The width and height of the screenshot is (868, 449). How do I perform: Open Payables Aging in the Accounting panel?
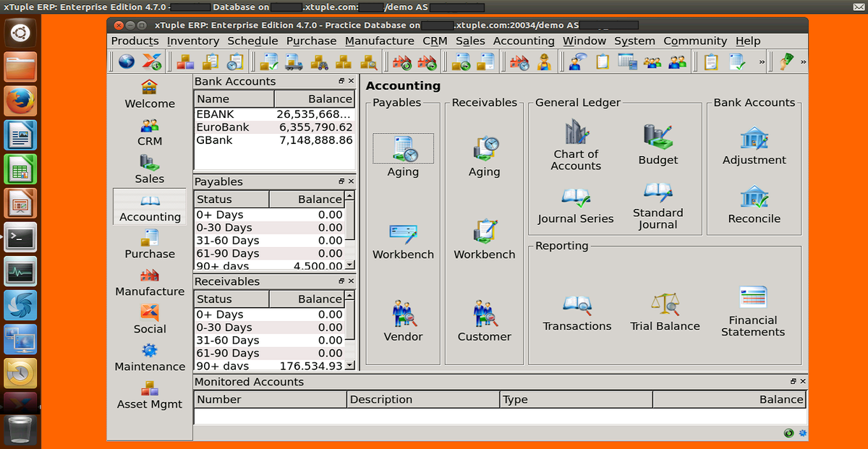coord(403,155)
